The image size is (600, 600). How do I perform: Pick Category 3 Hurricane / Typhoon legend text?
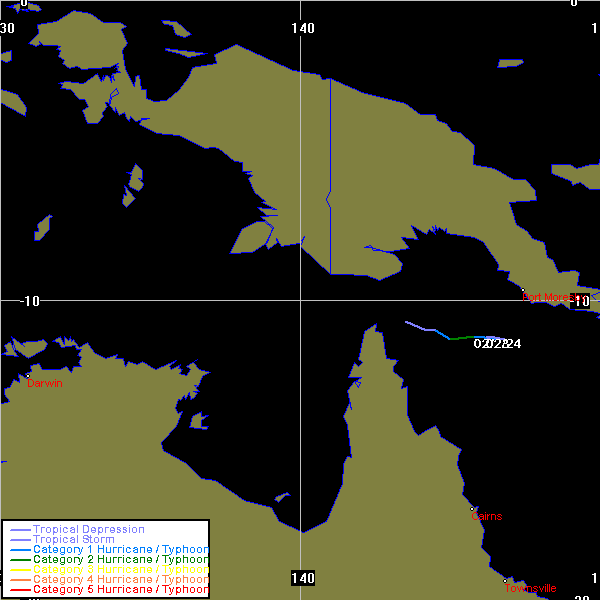click(x=120, y=570)
